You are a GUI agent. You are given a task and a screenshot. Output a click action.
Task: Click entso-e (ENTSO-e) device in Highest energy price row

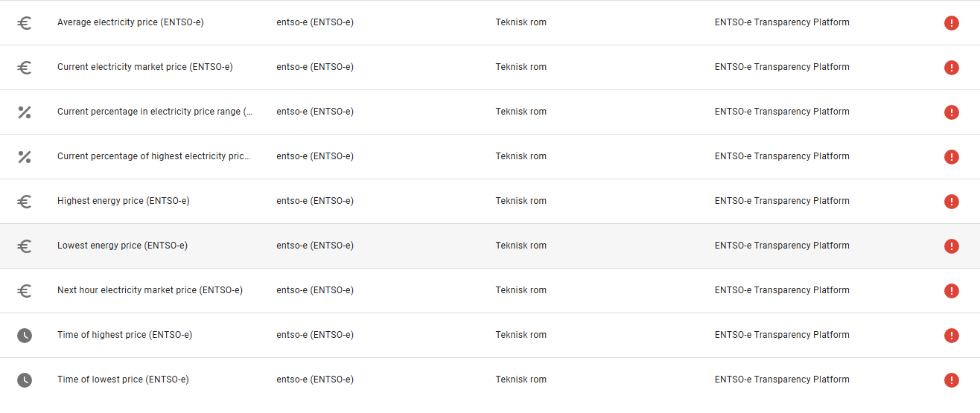pos(314,201)
